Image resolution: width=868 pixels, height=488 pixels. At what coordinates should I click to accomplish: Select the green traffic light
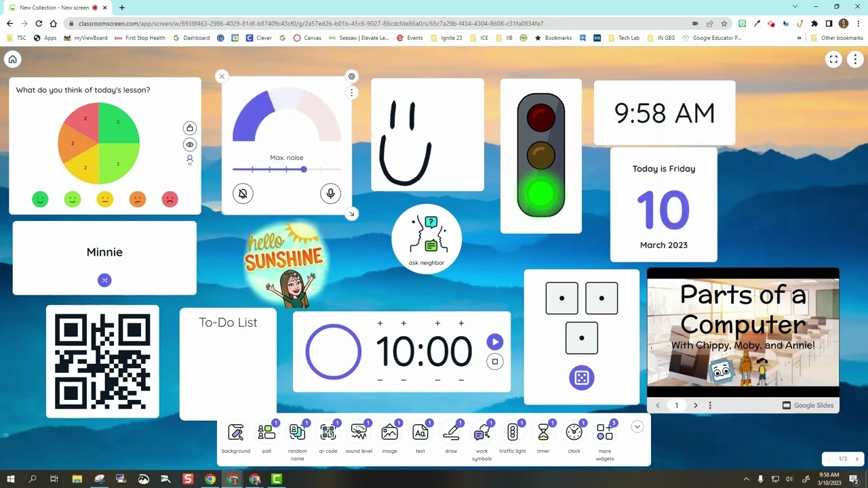[540, 194]
